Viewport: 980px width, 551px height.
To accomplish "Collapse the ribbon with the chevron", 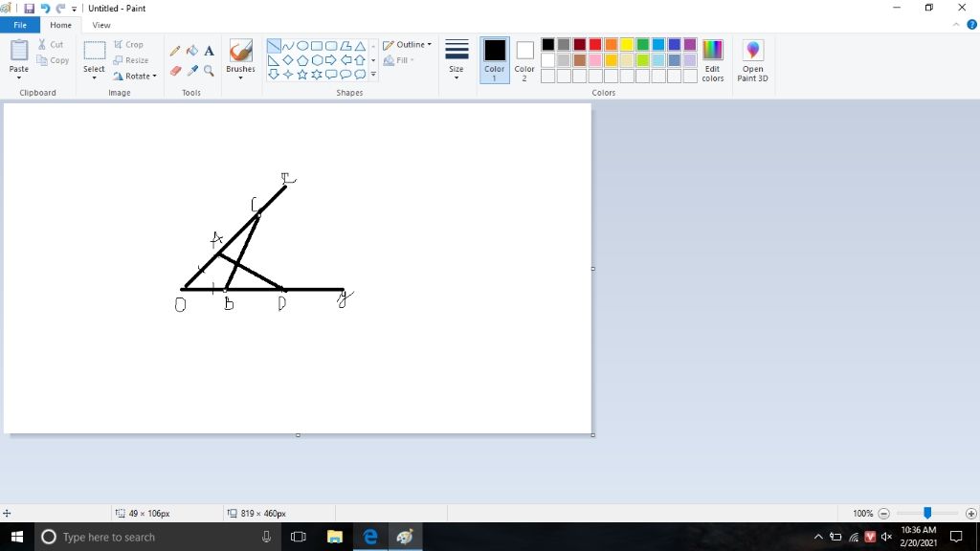I will click(x=956, y=25).
